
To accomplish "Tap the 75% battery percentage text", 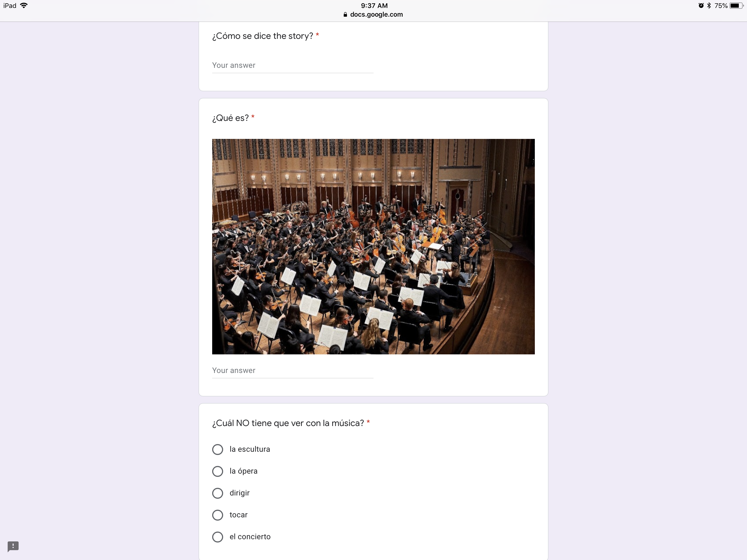I will coord(721,5).
